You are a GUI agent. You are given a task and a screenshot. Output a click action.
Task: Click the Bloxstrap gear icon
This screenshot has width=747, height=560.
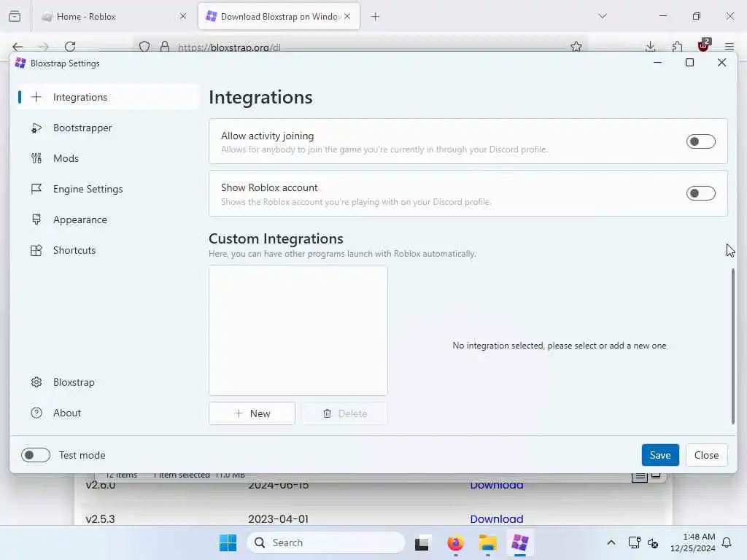pos(36,382)
